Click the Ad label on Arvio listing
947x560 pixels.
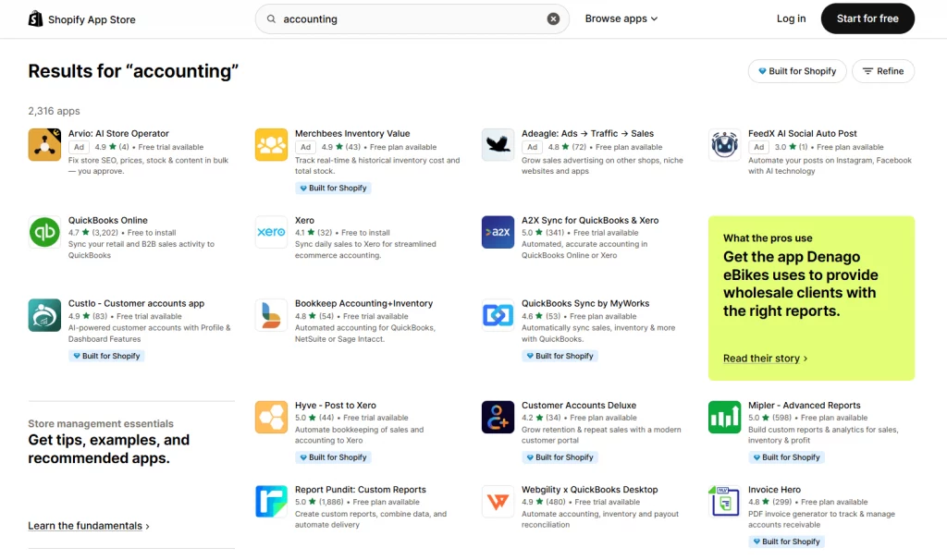80,147
